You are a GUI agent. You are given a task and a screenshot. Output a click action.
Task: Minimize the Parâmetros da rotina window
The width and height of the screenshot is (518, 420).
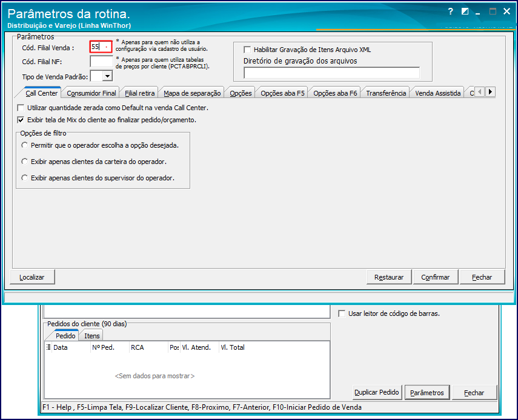[x=477, y=13]
